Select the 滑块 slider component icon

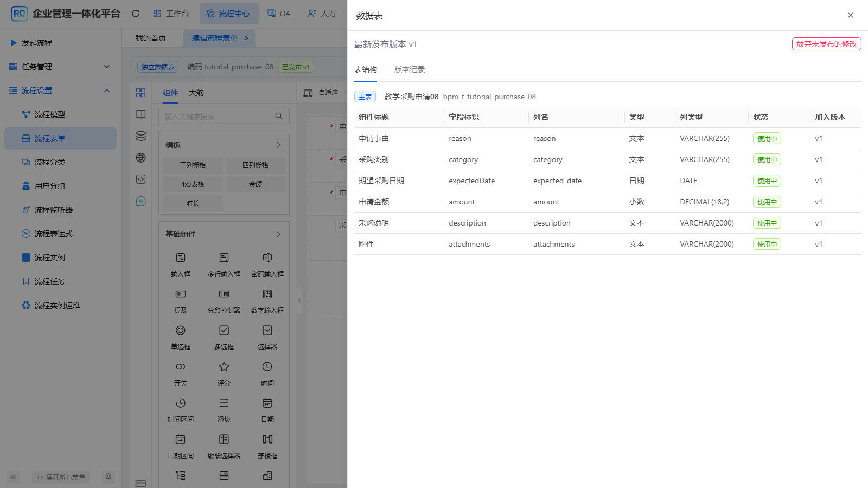tap(224, 403)
